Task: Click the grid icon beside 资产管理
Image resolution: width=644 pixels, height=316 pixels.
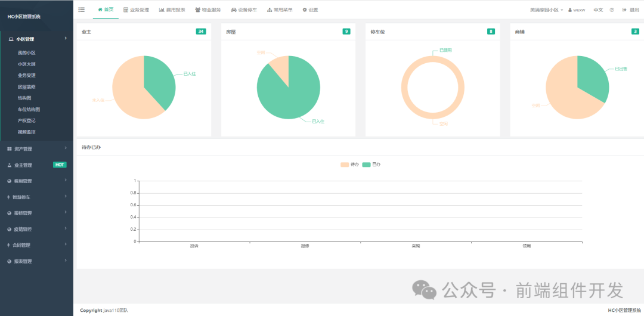Action: 10,148
